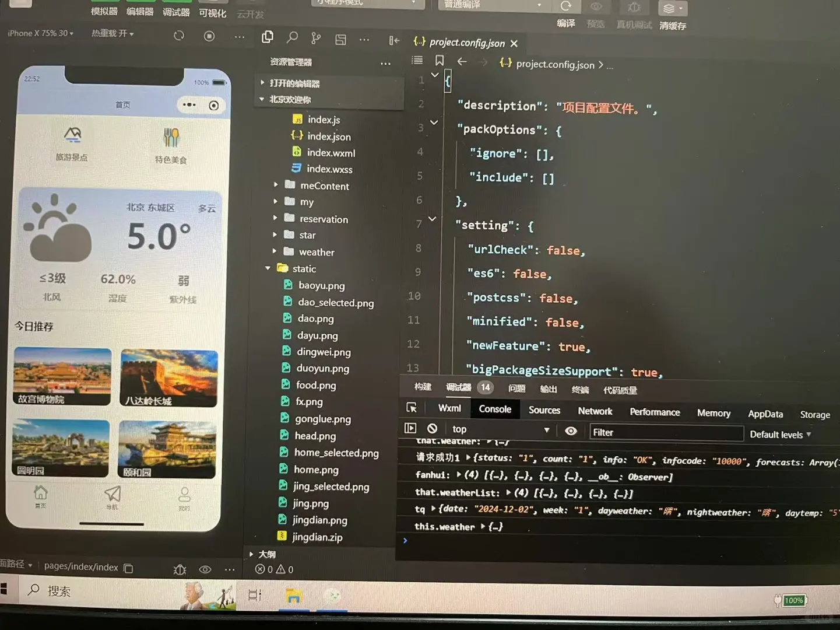Open the search icon in the editor sidebar
The image size is (840, 630).
292,38
